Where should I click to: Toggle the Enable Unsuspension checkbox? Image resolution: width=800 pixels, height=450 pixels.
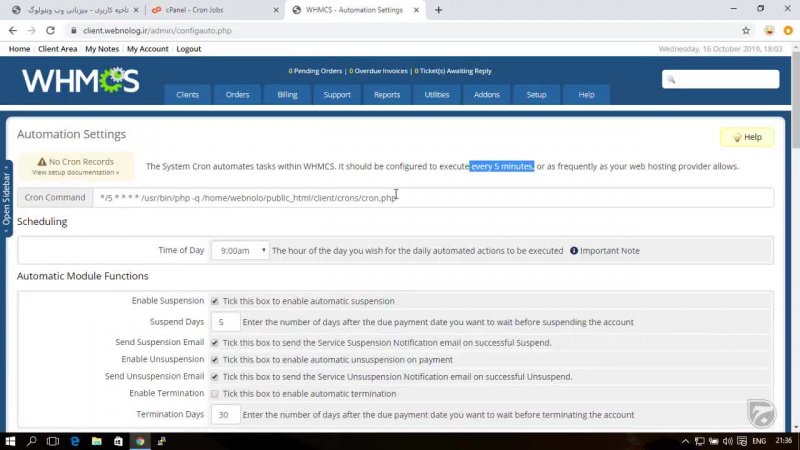(x=215, y=360)
